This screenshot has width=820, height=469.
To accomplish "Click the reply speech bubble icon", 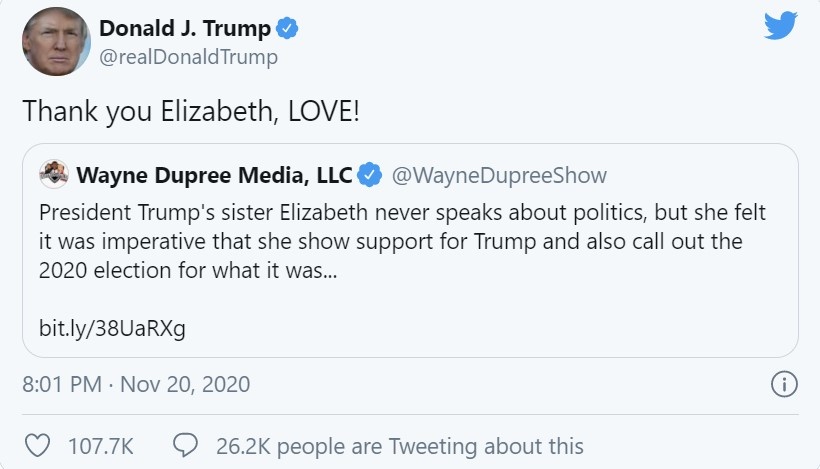I will [184, 445].
